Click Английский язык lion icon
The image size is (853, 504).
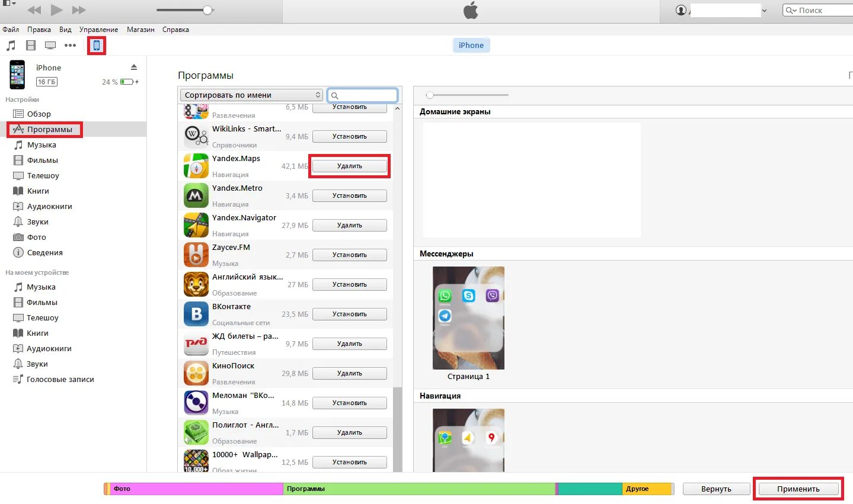pos(196,284)
